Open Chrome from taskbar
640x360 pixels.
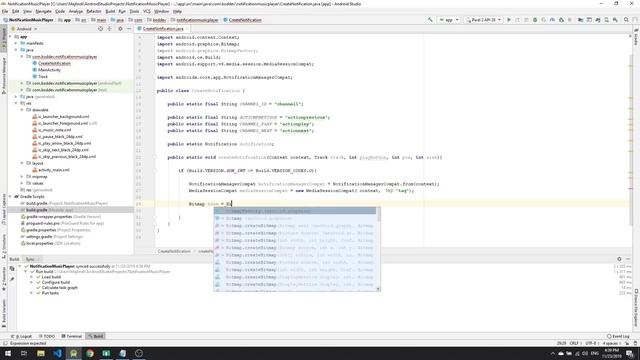point(90,353)
